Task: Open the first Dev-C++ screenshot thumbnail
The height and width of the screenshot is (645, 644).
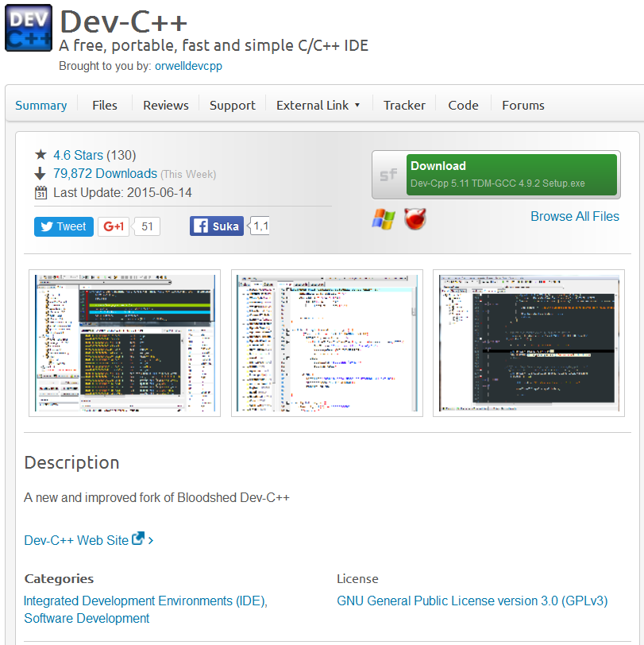Action: coord(125,343)
